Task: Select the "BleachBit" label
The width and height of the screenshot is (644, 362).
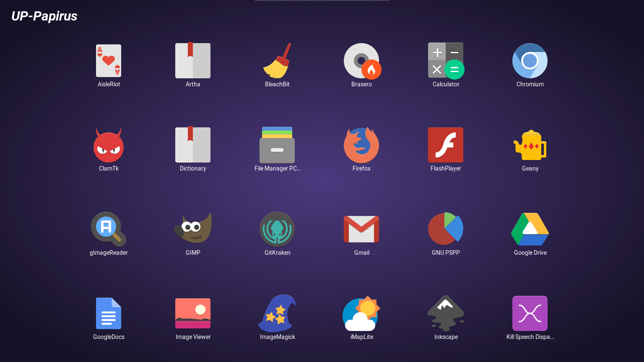Action: (277, 84)
